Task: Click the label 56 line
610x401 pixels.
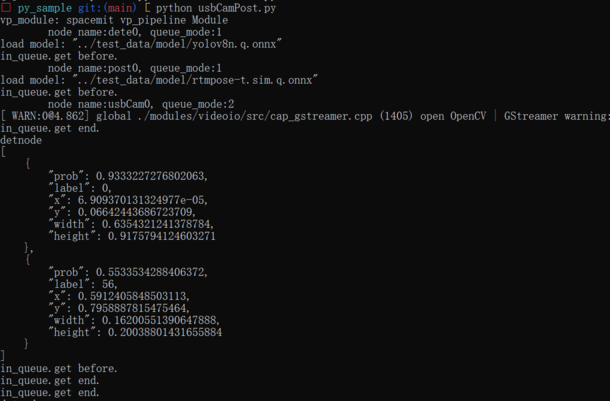Action: coord(83,284)
